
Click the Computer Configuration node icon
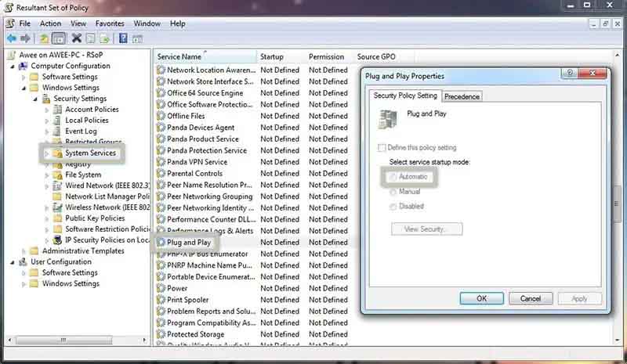coord(24,66)
